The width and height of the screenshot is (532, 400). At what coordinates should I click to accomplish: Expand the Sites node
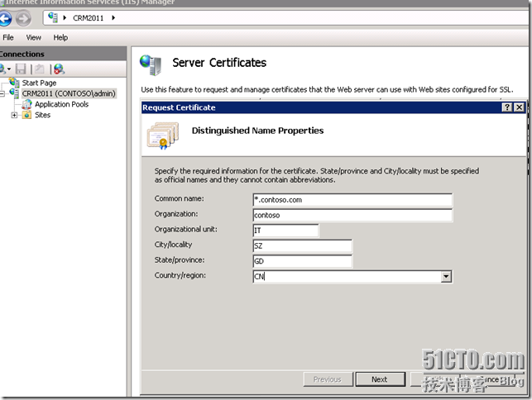pos(14,115)
